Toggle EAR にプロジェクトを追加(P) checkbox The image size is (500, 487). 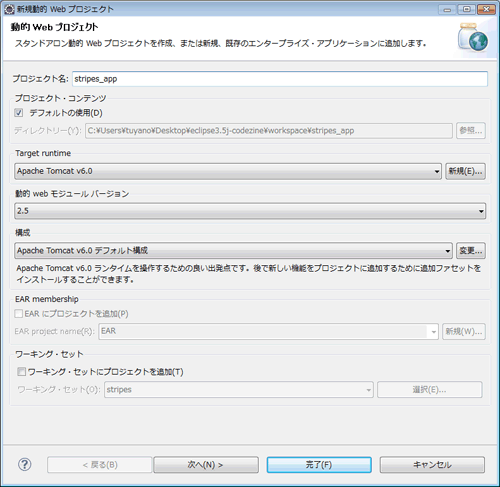coord(19,313)
